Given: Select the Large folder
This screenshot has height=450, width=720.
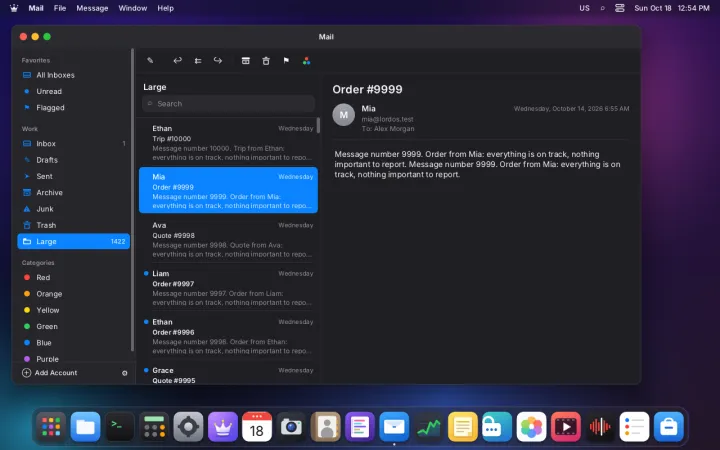Looking at the screenshot, I should (73, 241).
